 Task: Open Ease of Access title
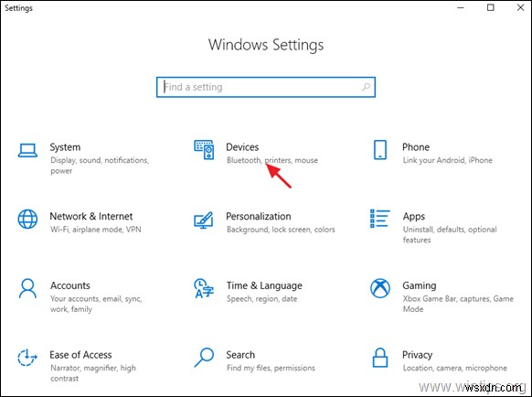click(x=80, y=355)
